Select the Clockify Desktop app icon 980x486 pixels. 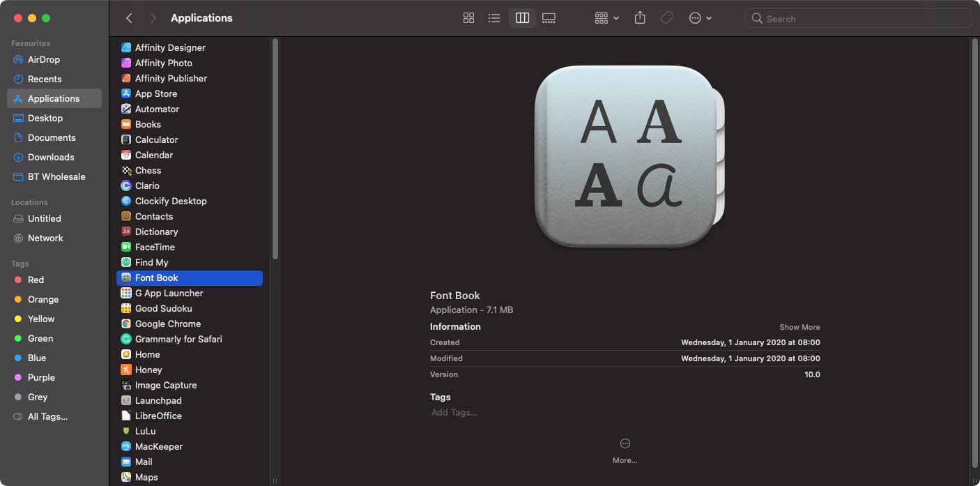(126, 201)
